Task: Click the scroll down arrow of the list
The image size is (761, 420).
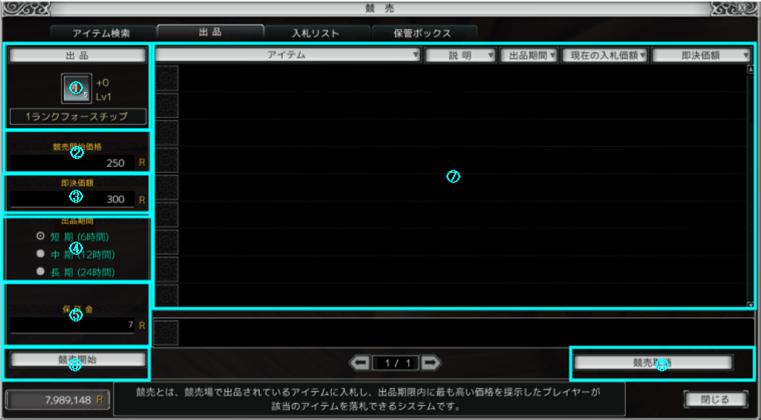Action: click(750, 304)
